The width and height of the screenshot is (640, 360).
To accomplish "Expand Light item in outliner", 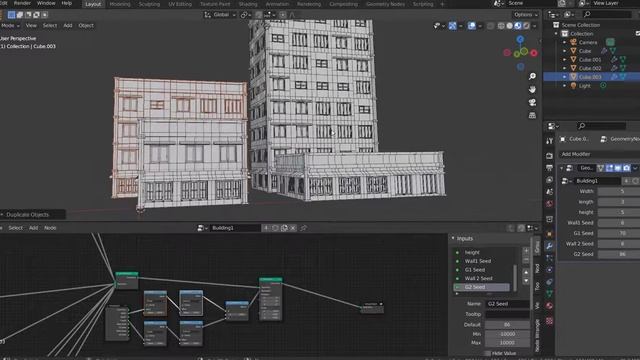I will tap(564, 86).
